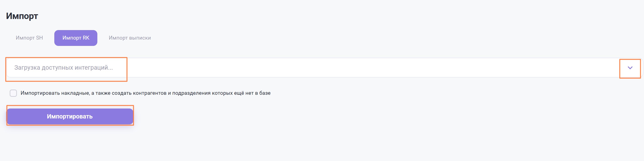Toggle the checkbox left of Импортировать накладные
644x161 pixels.
[x=13, y=93]
